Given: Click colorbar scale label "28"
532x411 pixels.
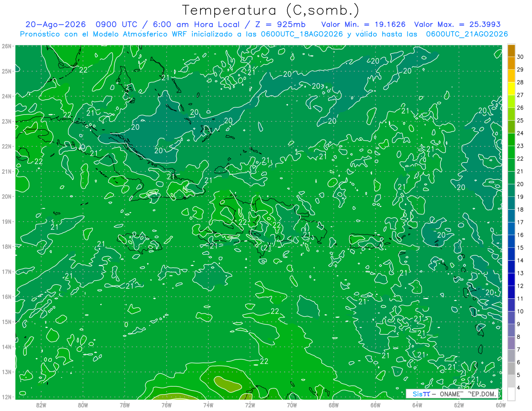Looking at the screenshot, I should pyautogui.click(x=520, y=82).
